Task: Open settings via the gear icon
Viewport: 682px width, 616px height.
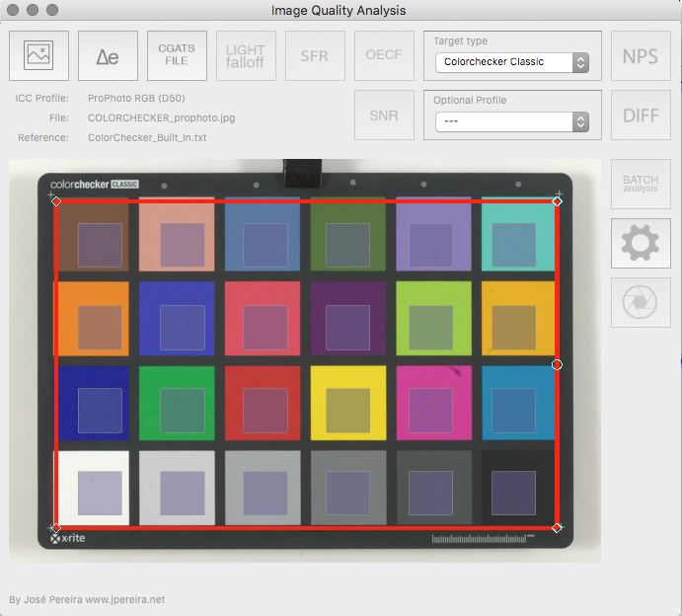Action: 641,243
